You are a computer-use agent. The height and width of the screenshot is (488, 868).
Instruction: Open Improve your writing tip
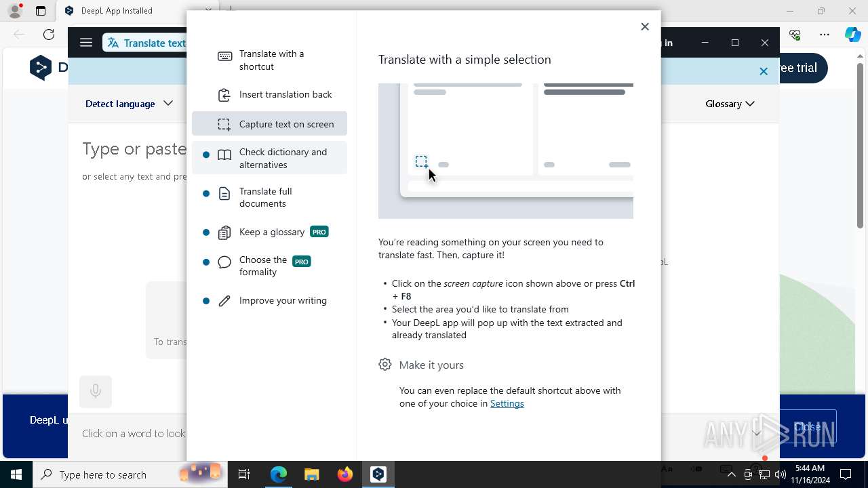[269, 301]
